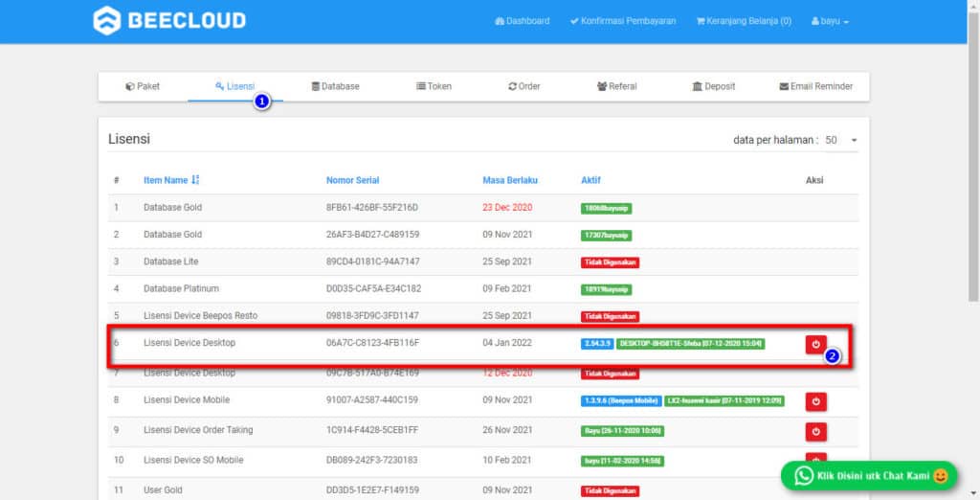Select serial number 26AF3-B4D27-C489159

point(372,234)
